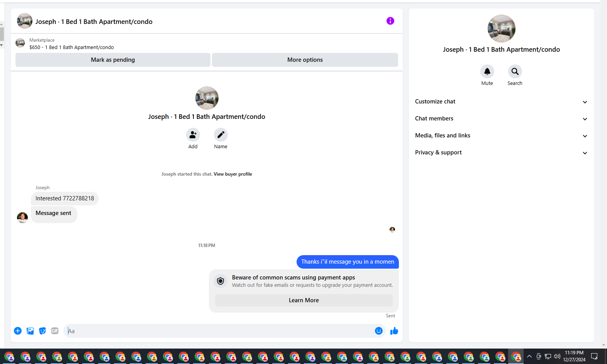Viewport: 607px width, 364px height.
Task: Click the chat header profile picture
Action: (x=25, y=21)
